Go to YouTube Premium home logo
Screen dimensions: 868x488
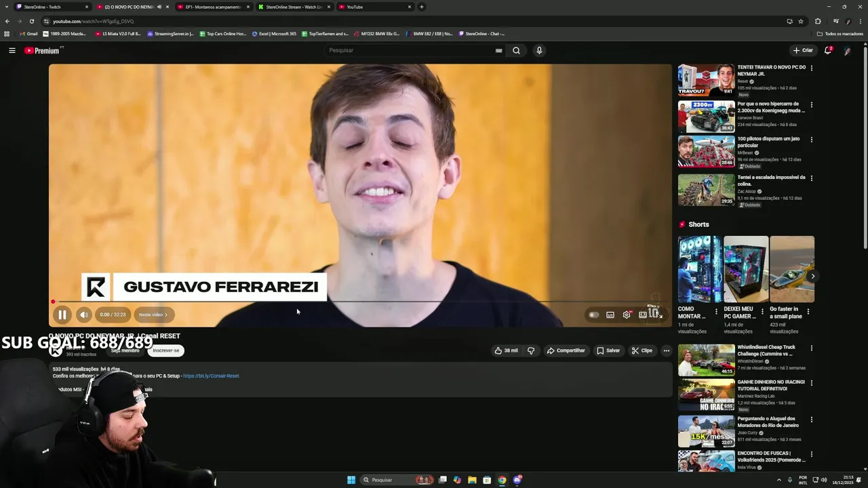pos(43,50)
